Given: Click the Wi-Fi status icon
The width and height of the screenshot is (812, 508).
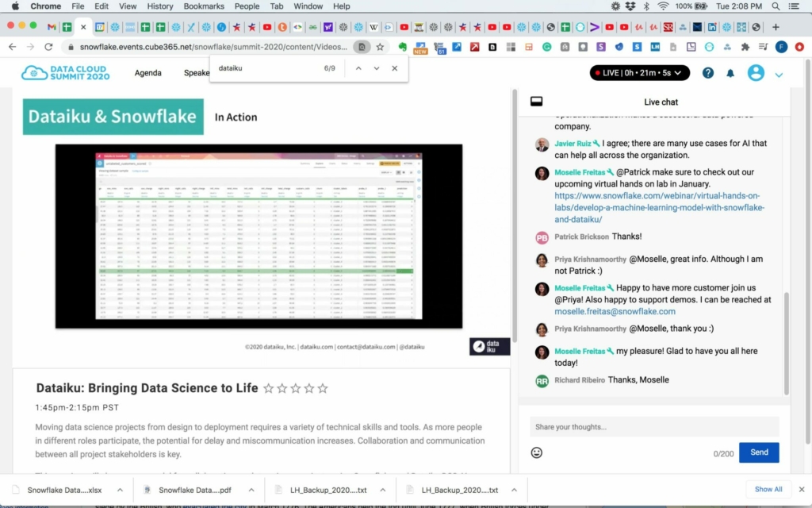Looking at the screenshot, I should (x=663, y=6).
